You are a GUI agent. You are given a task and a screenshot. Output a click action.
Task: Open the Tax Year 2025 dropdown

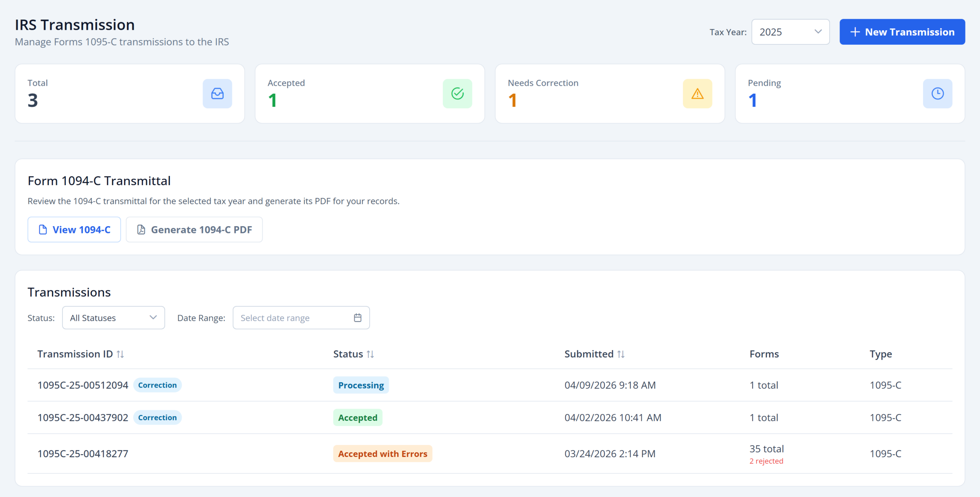[x=791, y=32]
